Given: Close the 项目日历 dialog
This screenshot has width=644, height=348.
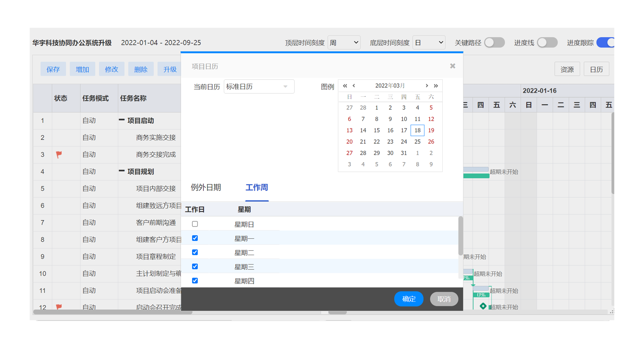Looking at the screenshot, I should tap(452, 66).
